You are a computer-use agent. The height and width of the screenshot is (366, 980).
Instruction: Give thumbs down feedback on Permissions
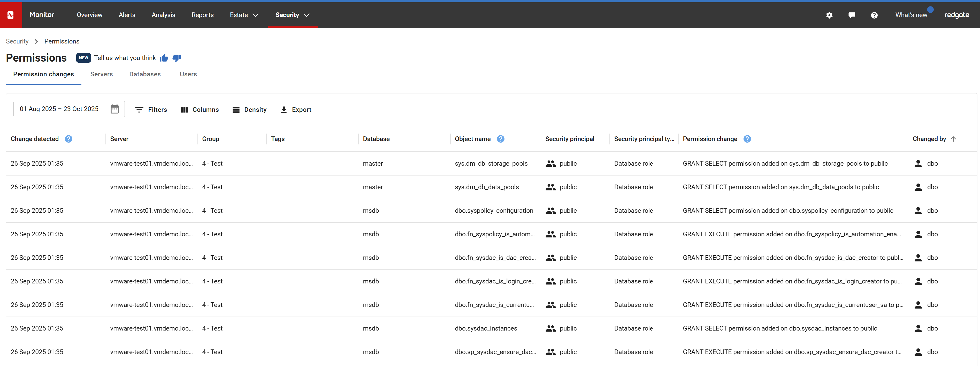177,58
